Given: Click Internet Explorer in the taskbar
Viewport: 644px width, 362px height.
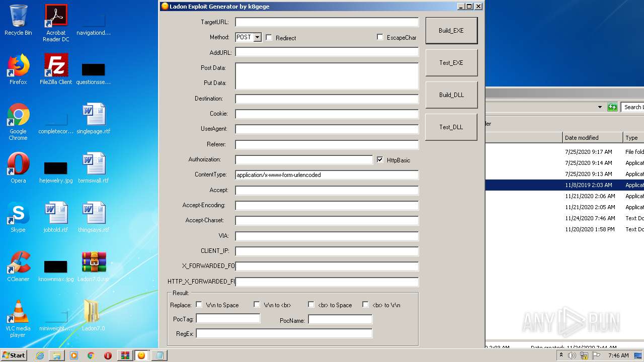Looking at the screenshot, I should [x=40, y=355].
